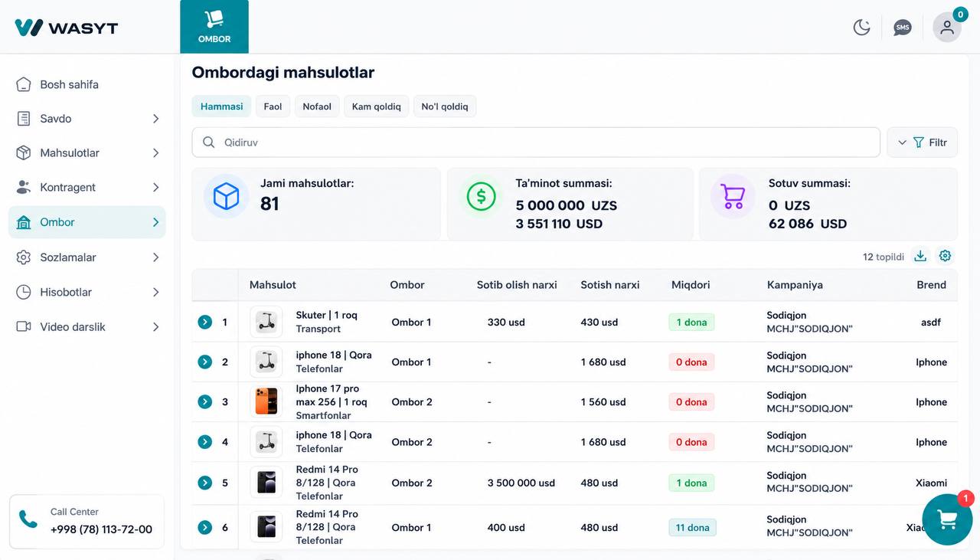Click the WASYT logo

67,28
